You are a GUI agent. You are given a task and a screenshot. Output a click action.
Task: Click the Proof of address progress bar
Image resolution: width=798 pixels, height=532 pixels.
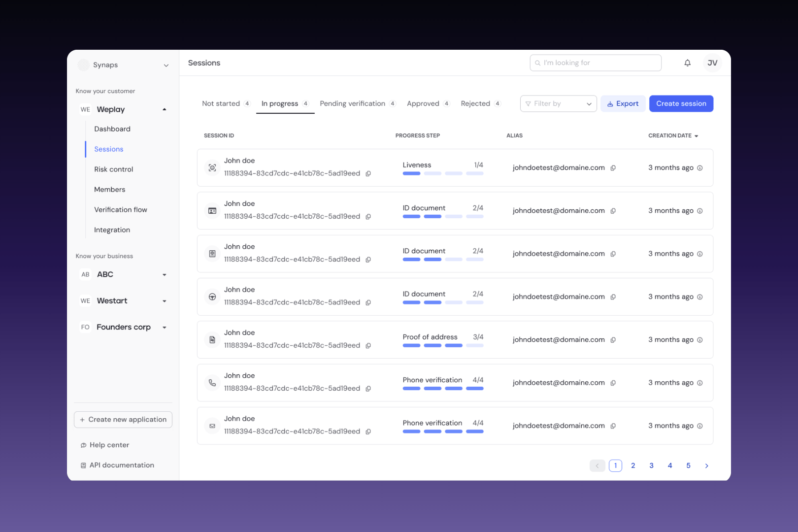tap(442, 345)
